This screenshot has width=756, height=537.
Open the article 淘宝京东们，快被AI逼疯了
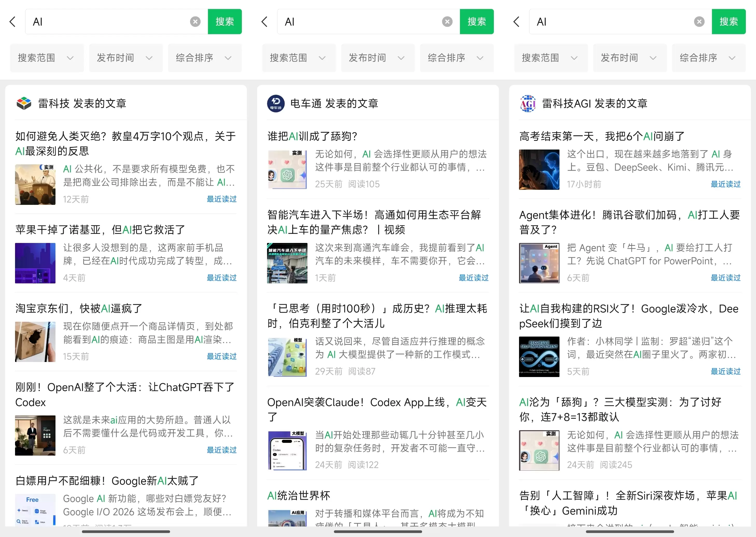79,308
